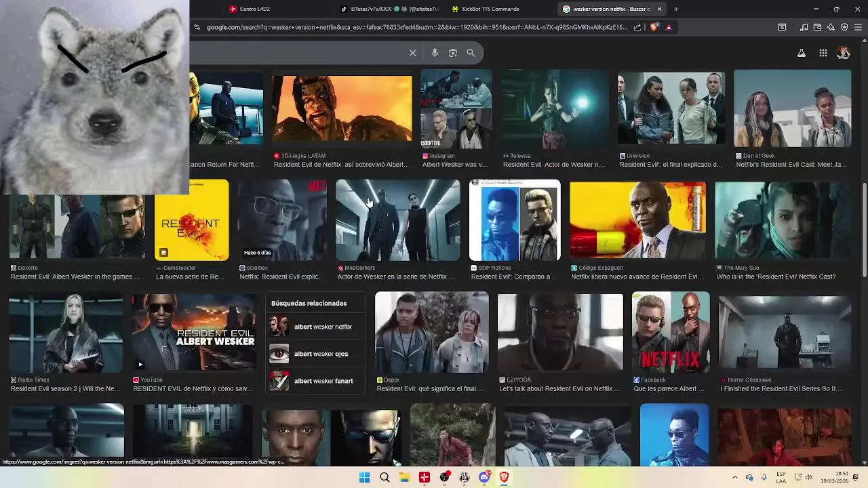Screen dimensions: 868x488
Task: Open File Explorer from taskbar
Action: coord(404,477)
